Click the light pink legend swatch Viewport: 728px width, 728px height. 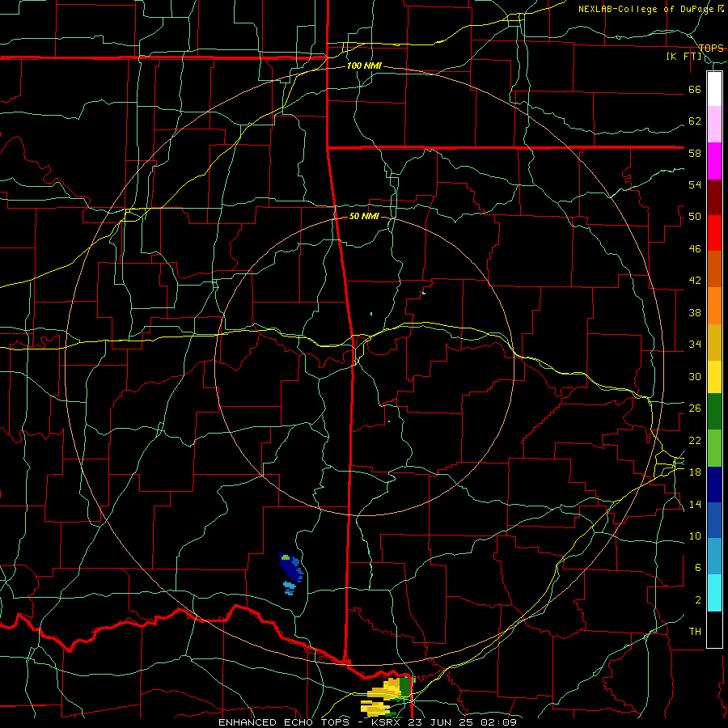coord(714,124)
